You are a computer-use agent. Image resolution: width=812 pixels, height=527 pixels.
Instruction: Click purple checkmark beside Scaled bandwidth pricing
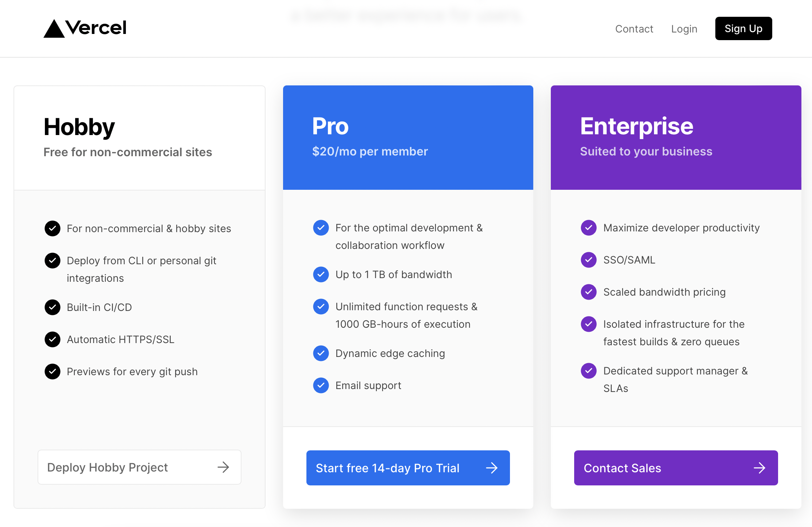click(x=588, y=292)
